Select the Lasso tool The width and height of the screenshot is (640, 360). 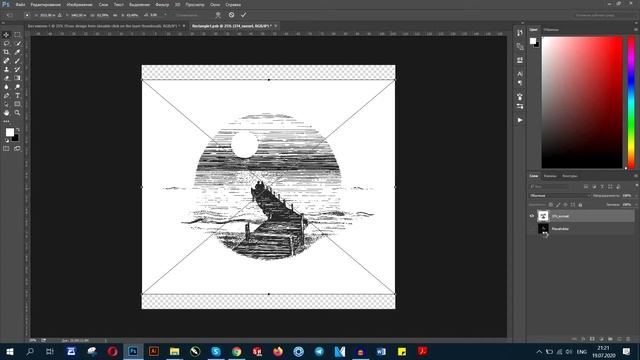pos(6,43)
